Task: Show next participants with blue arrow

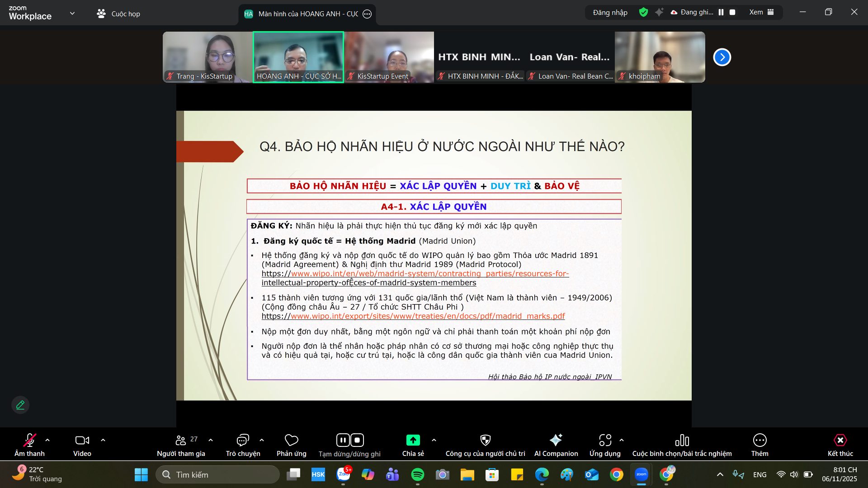Action: click(722, 57)
